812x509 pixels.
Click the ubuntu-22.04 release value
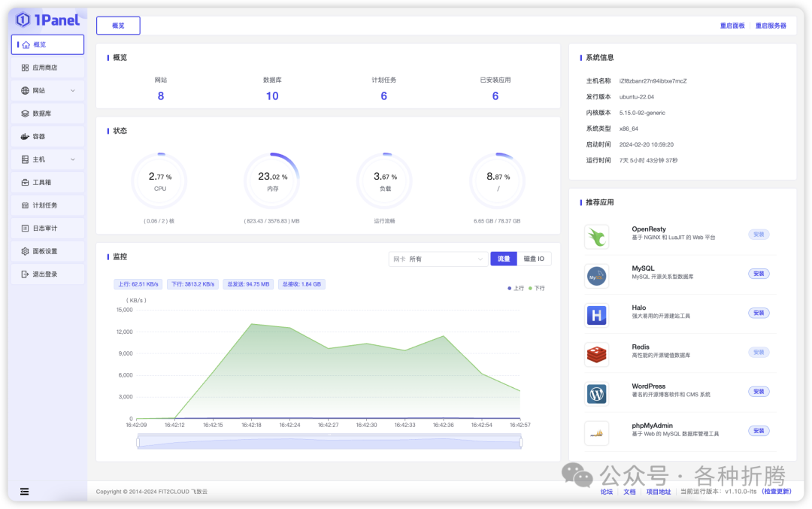[637, 97]
